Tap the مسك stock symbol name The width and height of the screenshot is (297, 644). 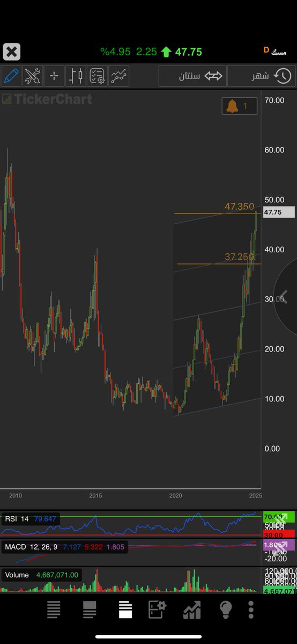pyautogui.click(x=279, y=52)
